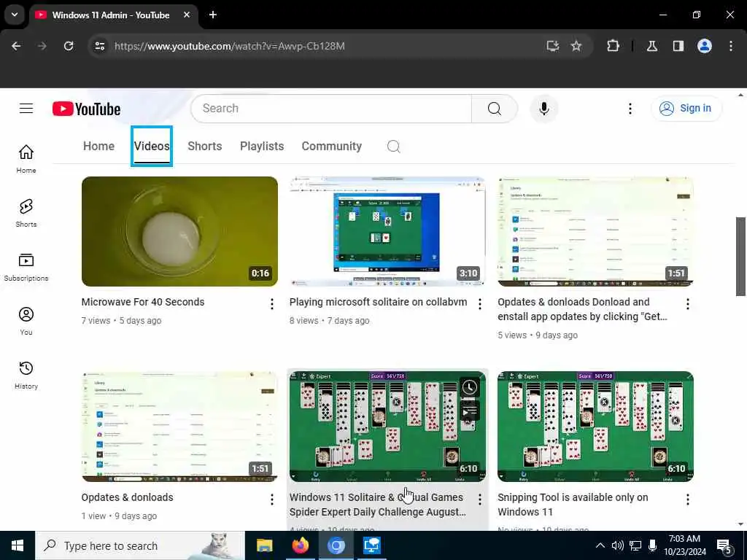Reload the page
The height and width of the screenshot is (560, 747).
(69, 46)
